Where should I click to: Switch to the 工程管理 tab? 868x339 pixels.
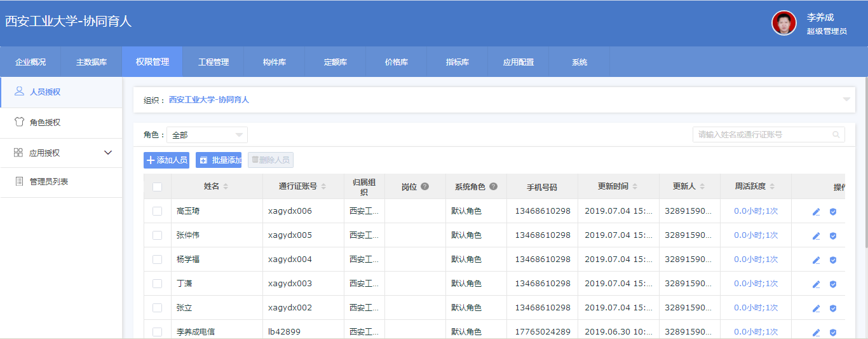click(x=214, y=62)
